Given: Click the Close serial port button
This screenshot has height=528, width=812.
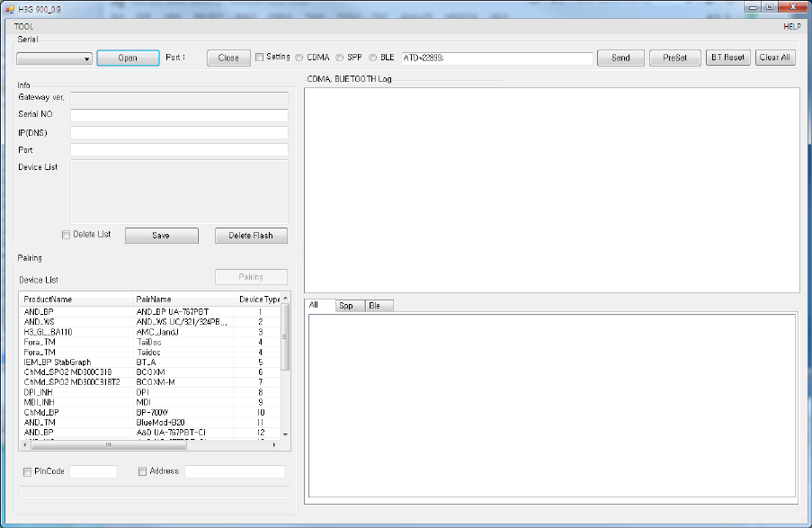Looking at the screenshot, I should pyautogui.click(x=228, y=58).
